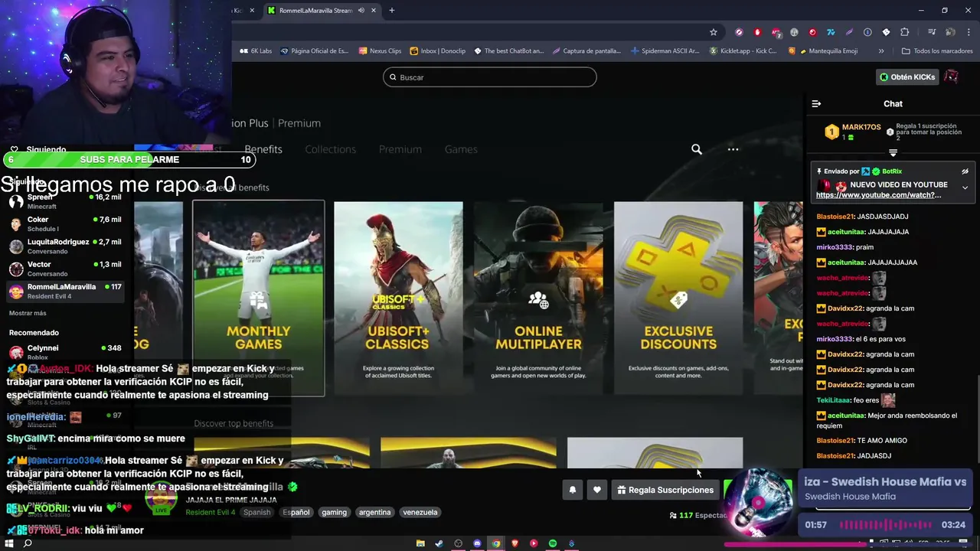
Task: Click the Regala Suscripciones button
Action: [665, 490]
